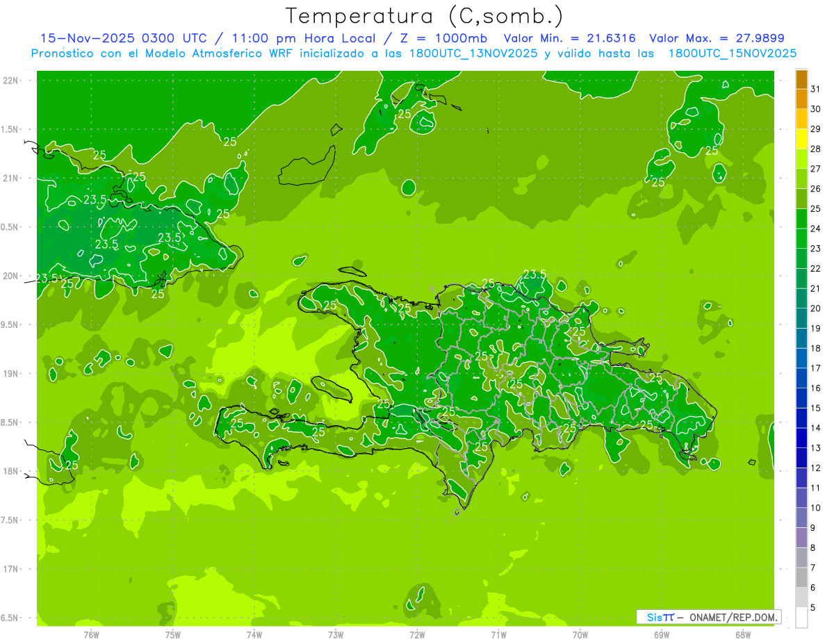
Task: Click the '22' value on the color scale
Action: click(816, 268)
